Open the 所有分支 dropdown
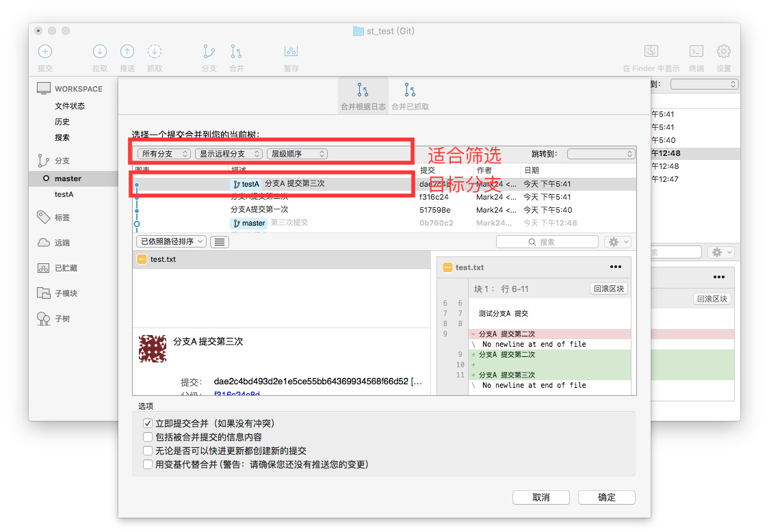 164,154
